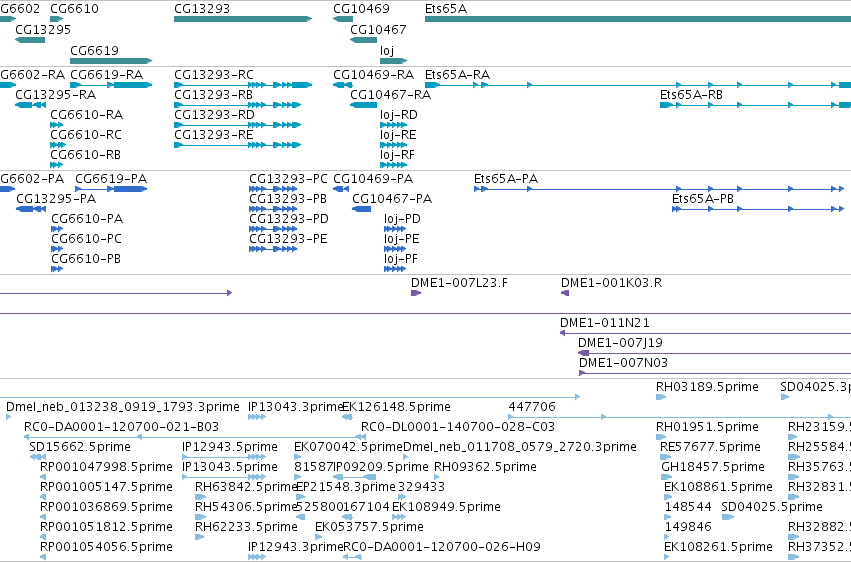Click the RH03189.5prime EST label
The height and width of the screenshot is (562, 851).
click(x=707, y=387)
